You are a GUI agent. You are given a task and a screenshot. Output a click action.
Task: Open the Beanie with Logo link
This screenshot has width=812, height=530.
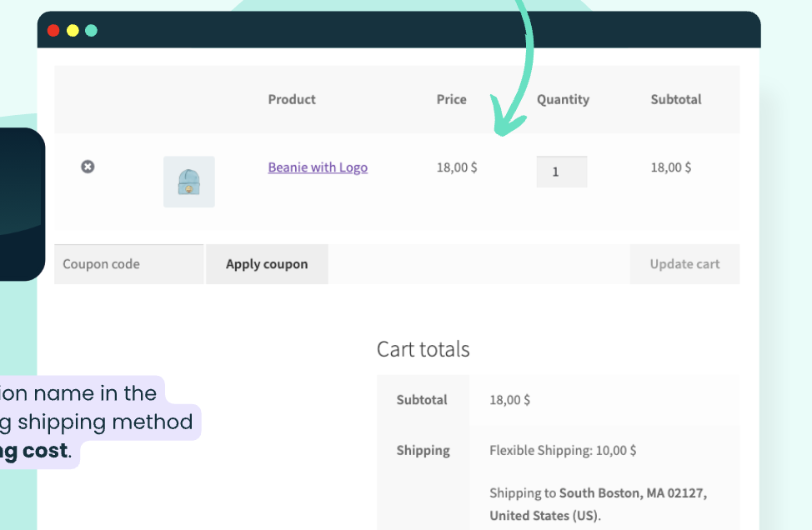tap(318, 167)
